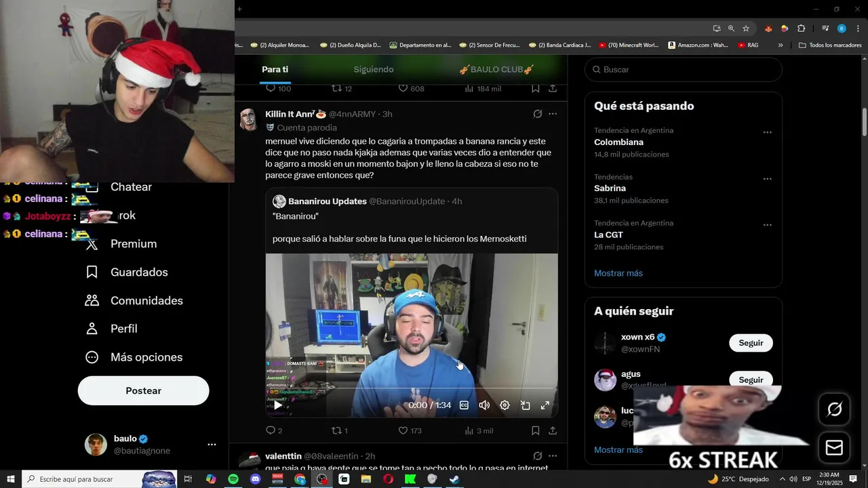
Task: Open options for Colombiana trend
Action: [768, 133]
